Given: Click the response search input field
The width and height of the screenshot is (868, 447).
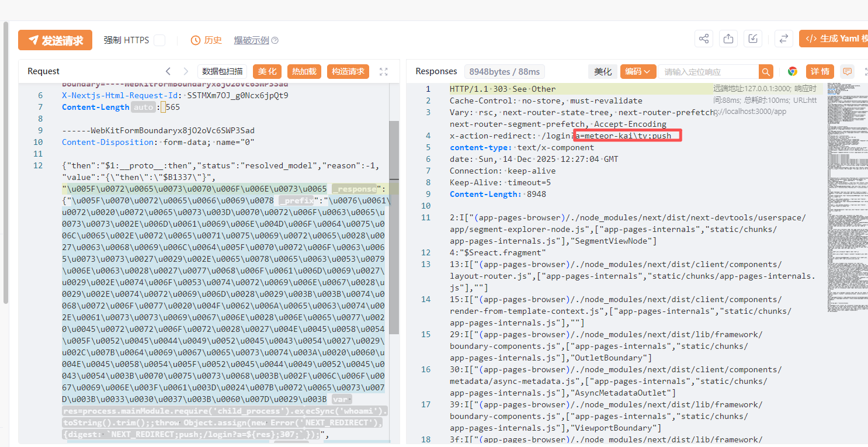Looking at the screenshot, I should tap(708, 72).
